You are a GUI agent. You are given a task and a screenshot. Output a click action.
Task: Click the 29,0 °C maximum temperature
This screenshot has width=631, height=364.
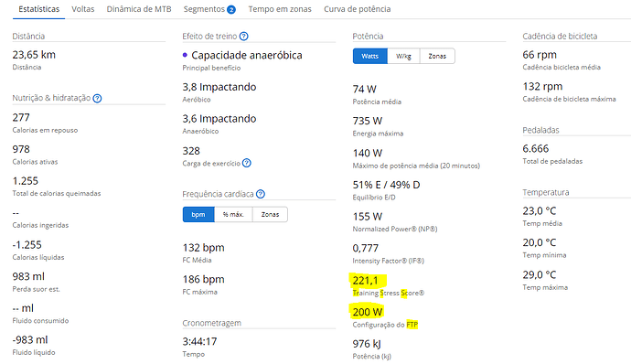click(x=540, y=275)
